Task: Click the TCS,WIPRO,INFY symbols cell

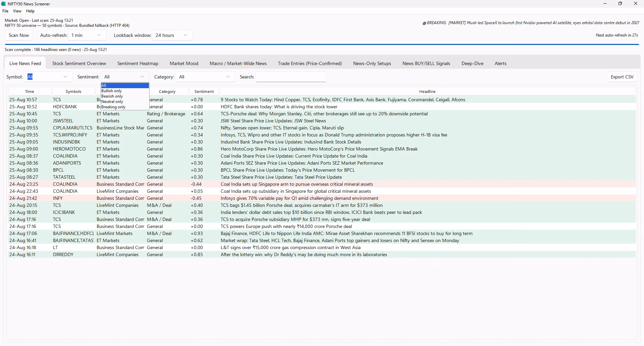Action: point(70,135)
